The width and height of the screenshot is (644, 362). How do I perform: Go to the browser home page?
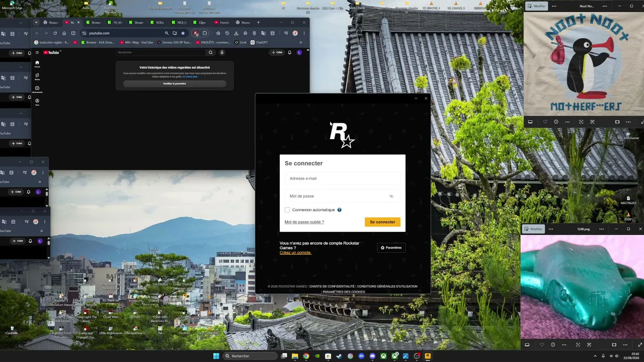[64, 33]
